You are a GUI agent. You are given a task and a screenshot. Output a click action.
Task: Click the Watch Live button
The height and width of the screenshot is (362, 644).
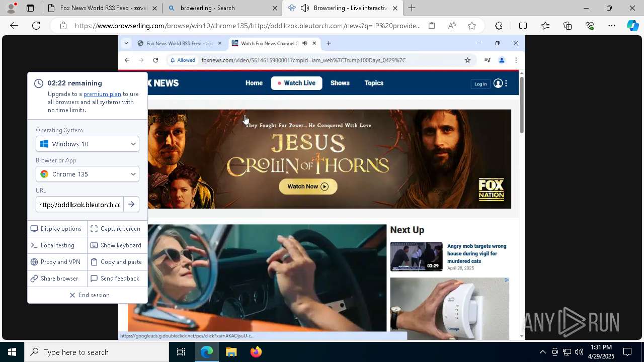(296, 83)
